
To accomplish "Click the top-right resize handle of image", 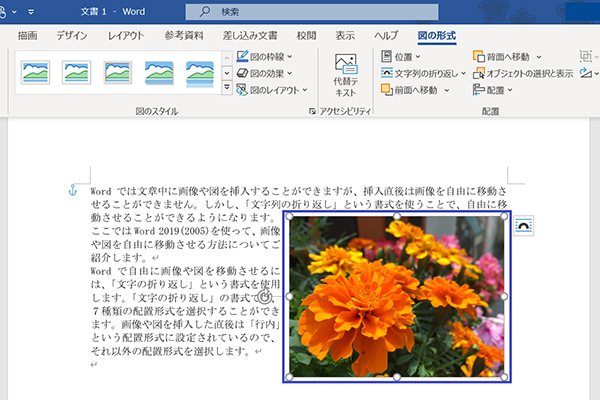I will coord(504,217).
